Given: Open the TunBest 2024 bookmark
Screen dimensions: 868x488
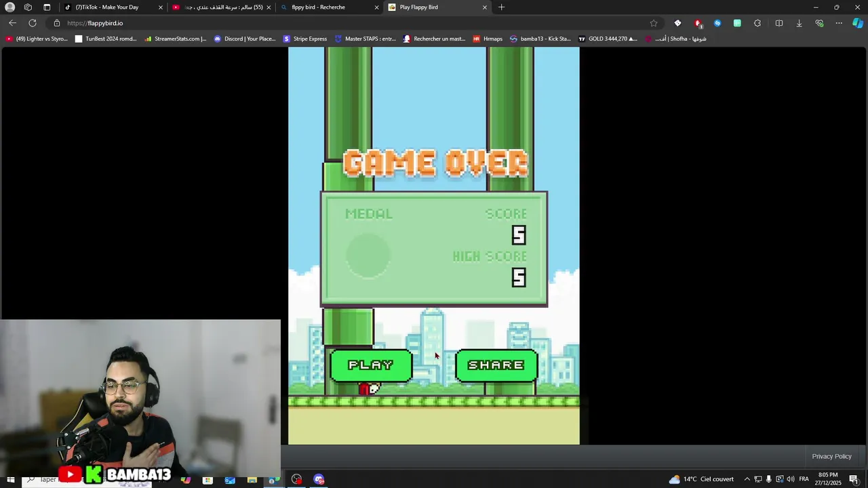Looking at the screenshot, I should pyautogui.click(x=106, y=39).
